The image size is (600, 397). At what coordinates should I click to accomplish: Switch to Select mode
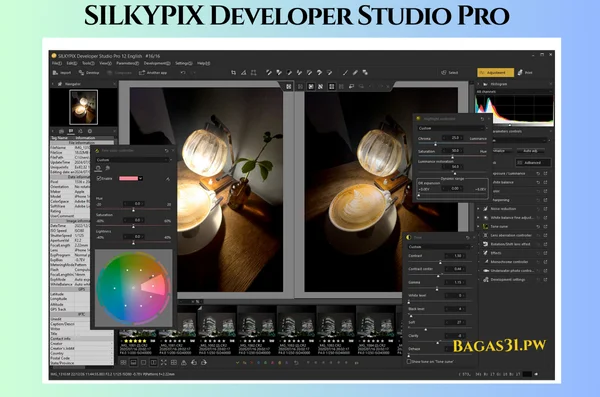tap(450, 73)
